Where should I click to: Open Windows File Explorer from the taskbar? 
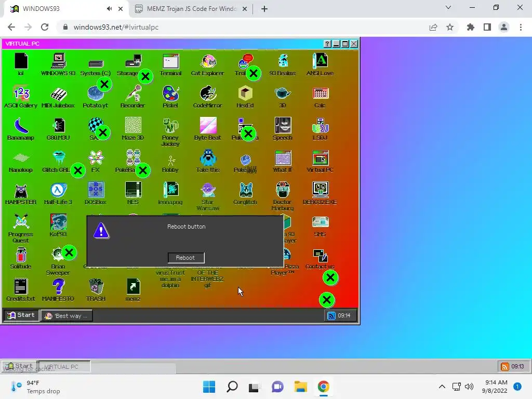(301, 387)
